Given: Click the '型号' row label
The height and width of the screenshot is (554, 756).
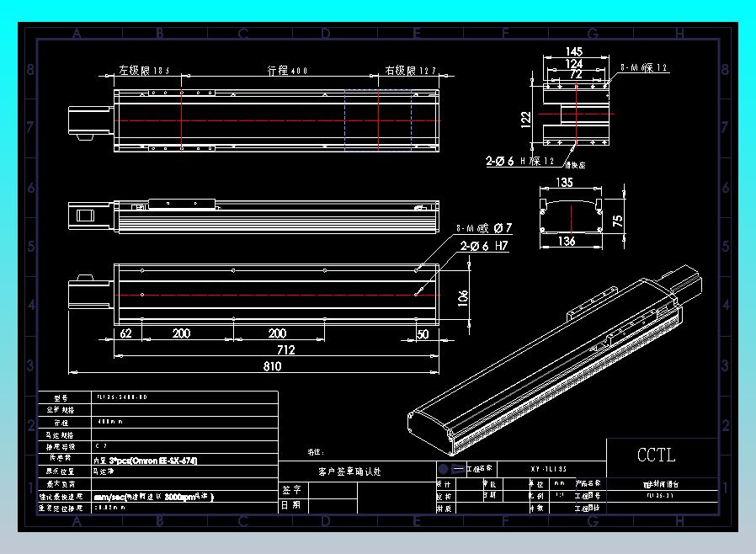Looking at the screenshot, I should tap(61, 397).
